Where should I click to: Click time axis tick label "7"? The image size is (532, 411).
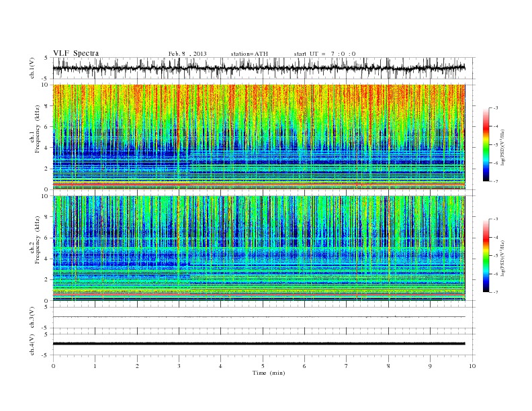(x=347, y=366)
